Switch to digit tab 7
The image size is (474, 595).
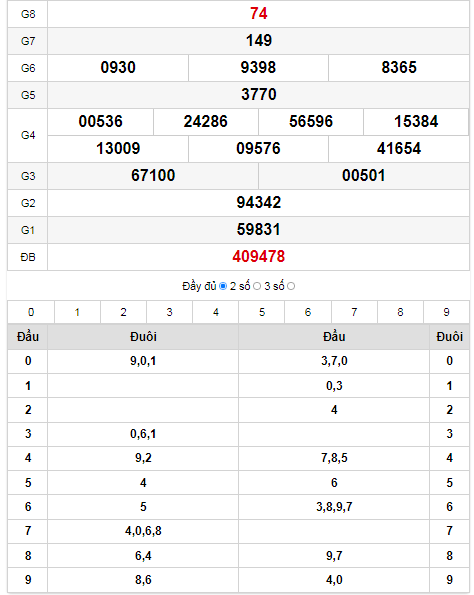(x=354, y=312)
